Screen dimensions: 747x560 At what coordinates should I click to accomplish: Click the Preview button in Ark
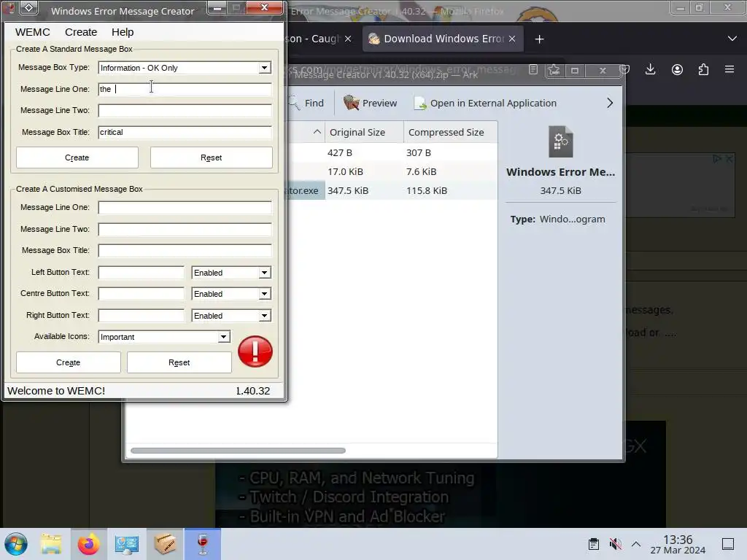point(370,103)
